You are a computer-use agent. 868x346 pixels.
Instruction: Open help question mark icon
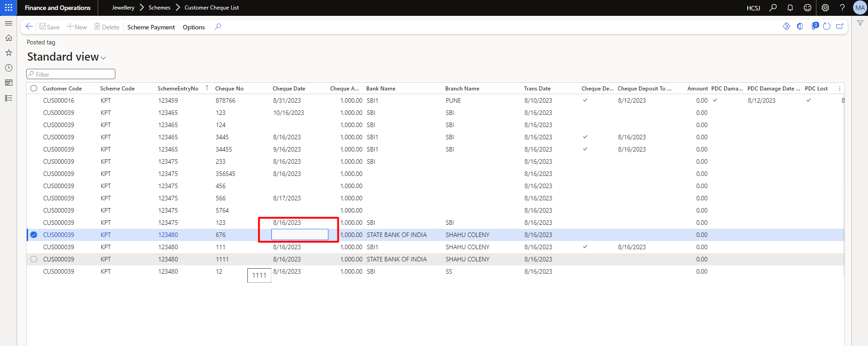point(842,8)
